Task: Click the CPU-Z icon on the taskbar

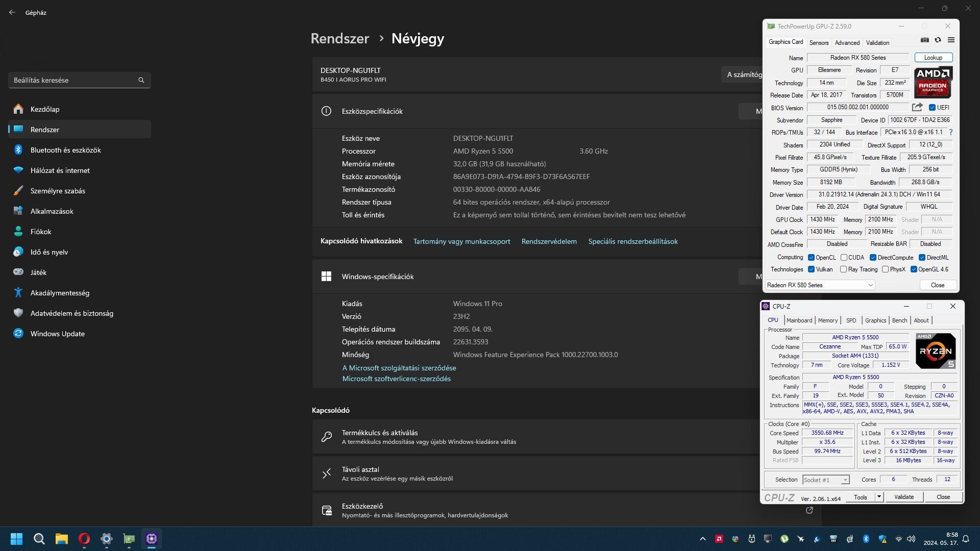Action: (x=152, y=539)
